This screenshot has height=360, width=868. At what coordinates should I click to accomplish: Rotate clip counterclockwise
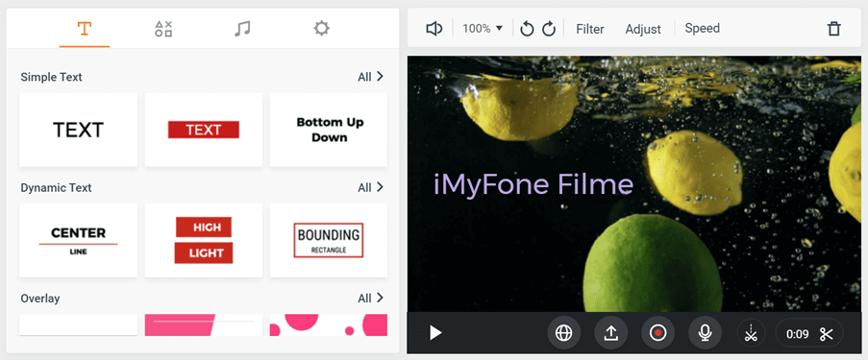(527, 29)
